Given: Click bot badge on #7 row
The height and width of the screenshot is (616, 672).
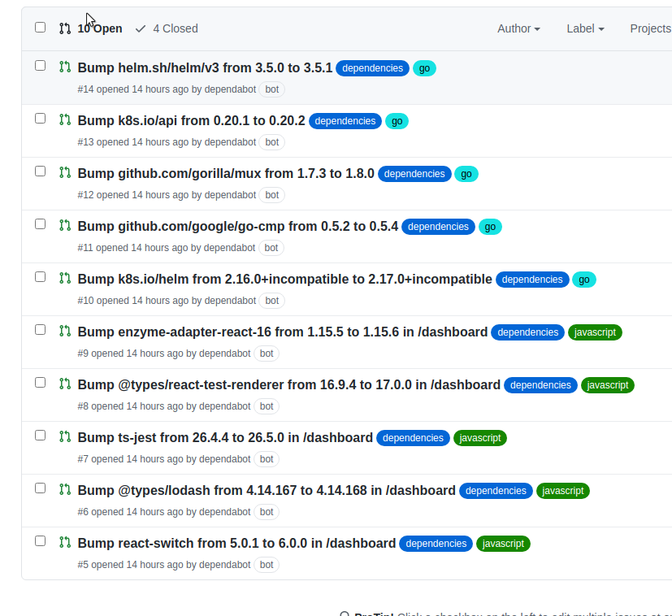Looking at the screenshot, I should click(x=267, y=459).
